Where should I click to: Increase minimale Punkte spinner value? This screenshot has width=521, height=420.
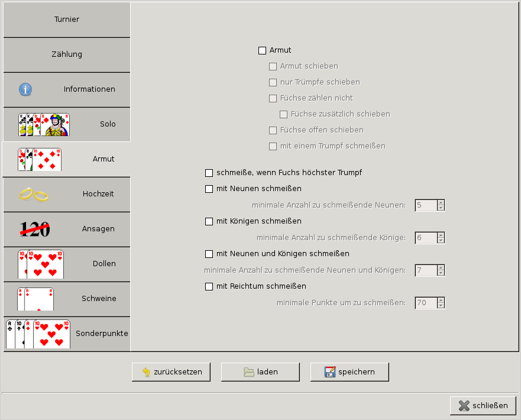coord(441,300)
